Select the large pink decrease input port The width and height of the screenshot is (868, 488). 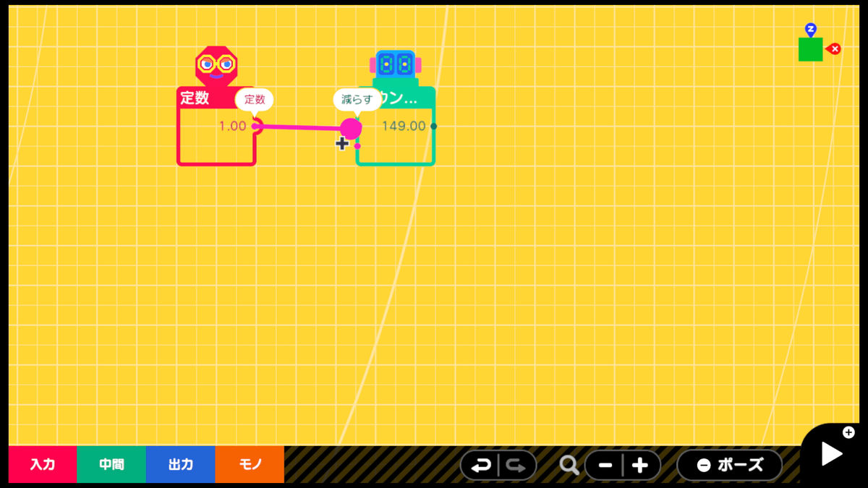point(351,129)
